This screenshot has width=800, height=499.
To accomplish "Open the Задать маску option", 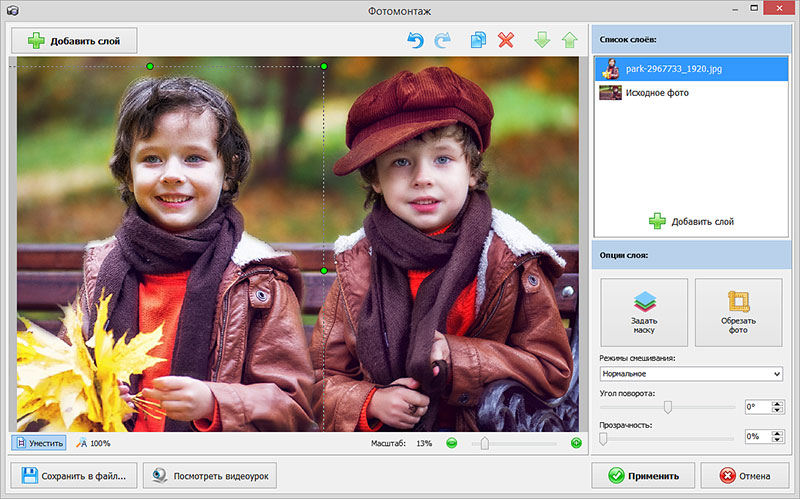I will click(644, 312).
